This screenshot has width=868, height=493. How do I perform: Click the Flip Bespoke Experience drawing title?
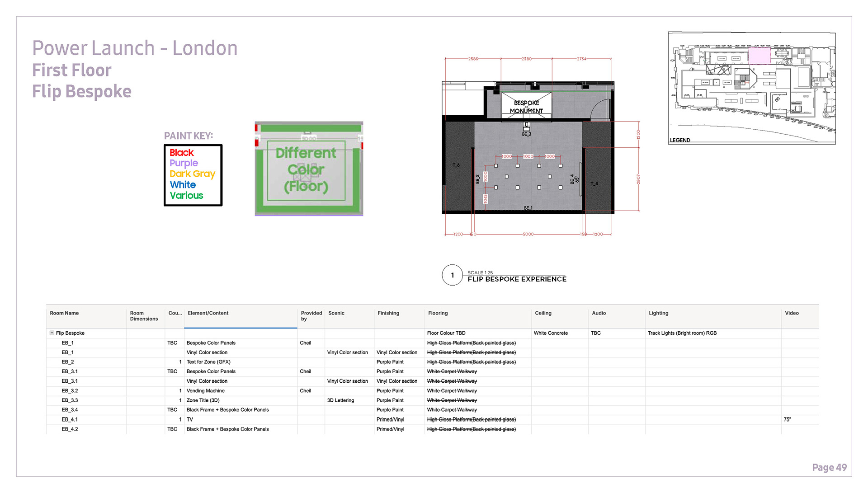tap(517, 279)
